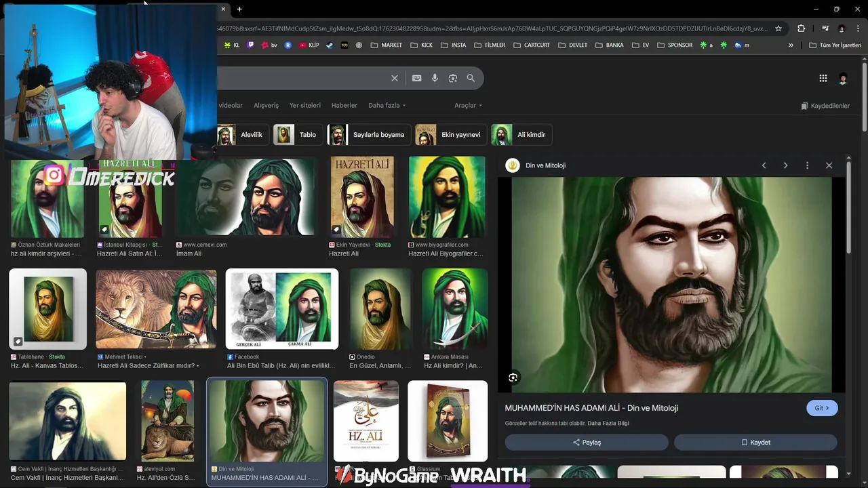Open the m bookmark
This screenshot has width=868, height=488.
pos(743,45)
